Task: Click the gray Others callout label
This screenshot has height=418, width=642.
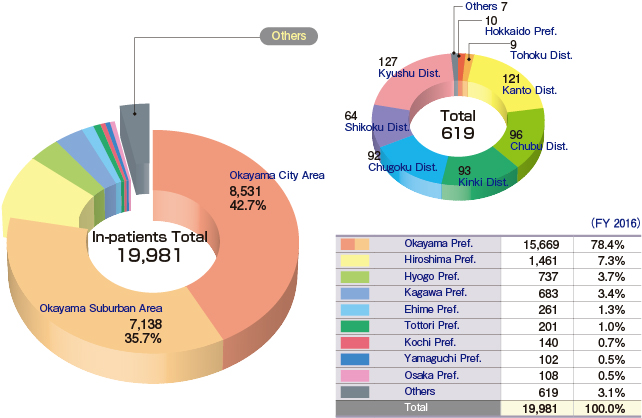Action: (289, 36)
